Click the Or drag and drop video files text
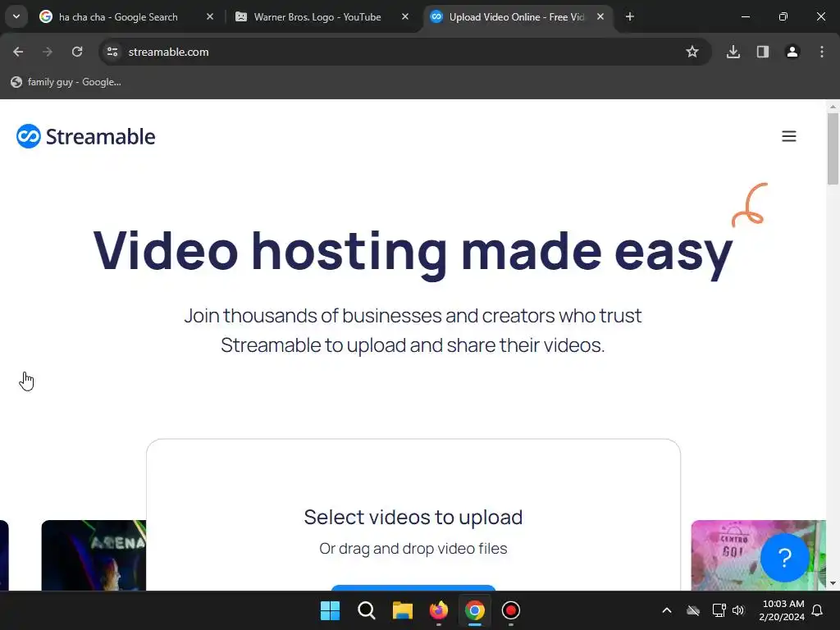Screen dimensions: 840x630 pyautogui.click(x=413, y=549)
